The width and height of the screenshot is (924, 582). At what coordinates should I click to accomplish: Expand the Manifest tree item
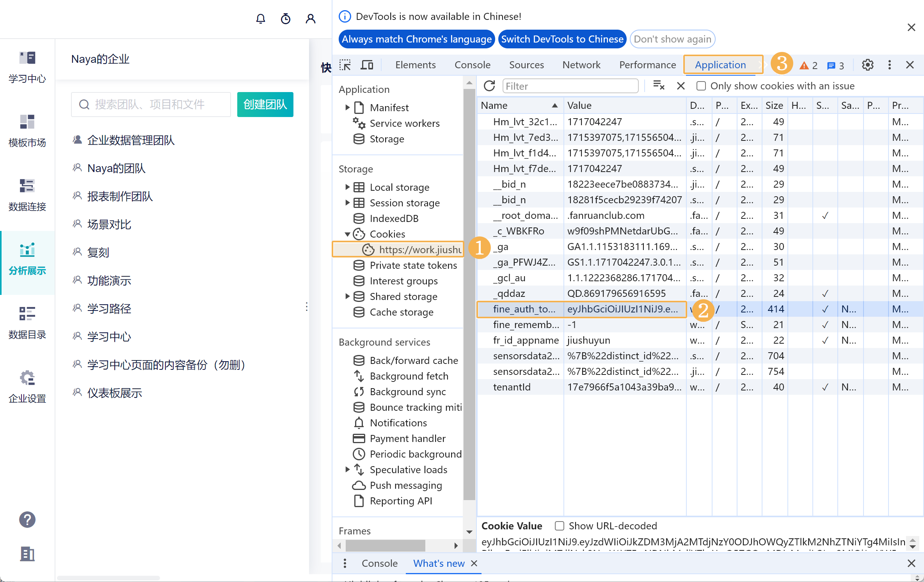pyautogui.click(x=347, y=107)
